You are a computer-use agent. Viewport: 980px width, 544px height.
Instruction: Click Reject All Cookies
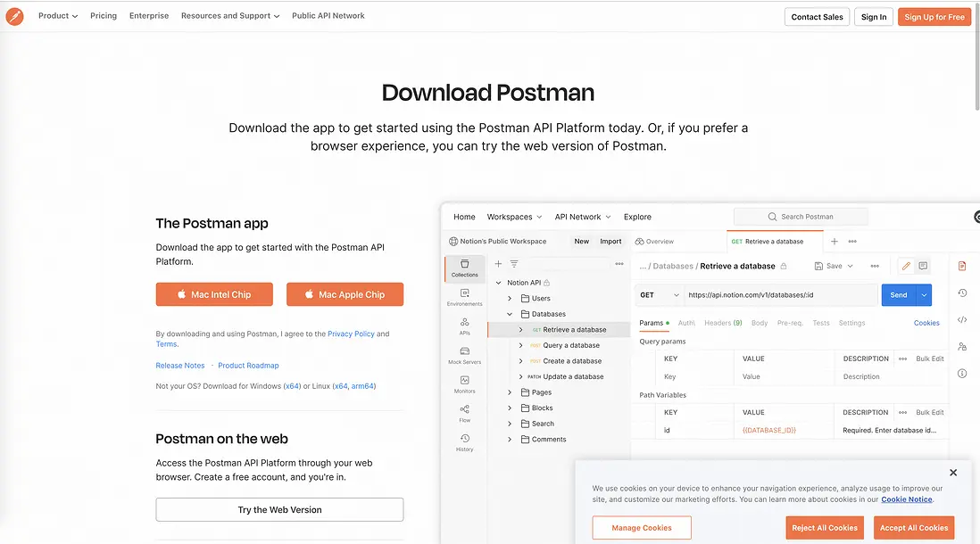click(825, 528)
